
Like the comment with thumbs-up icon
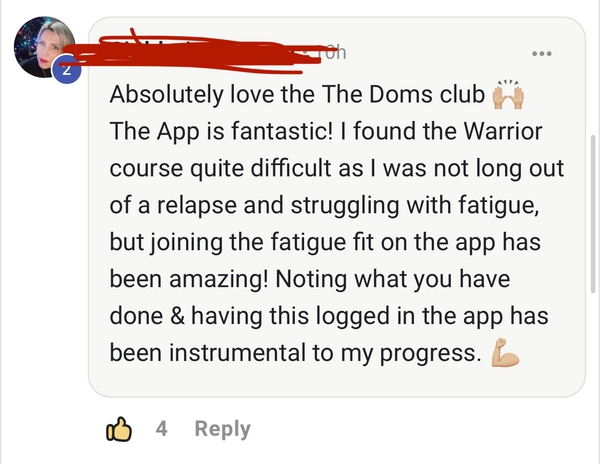tap(119, 429)
